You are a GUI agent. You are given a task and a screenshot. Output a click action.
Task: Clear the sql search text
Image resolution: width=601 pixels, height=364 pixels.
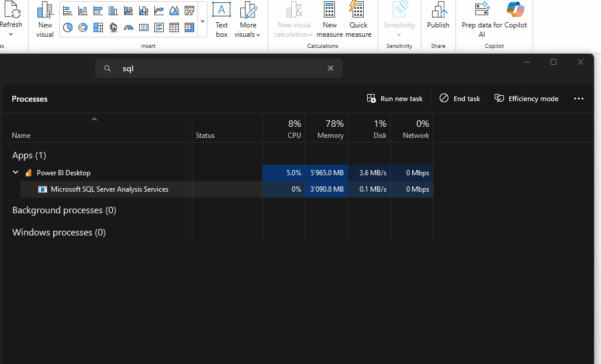[330, 68]
